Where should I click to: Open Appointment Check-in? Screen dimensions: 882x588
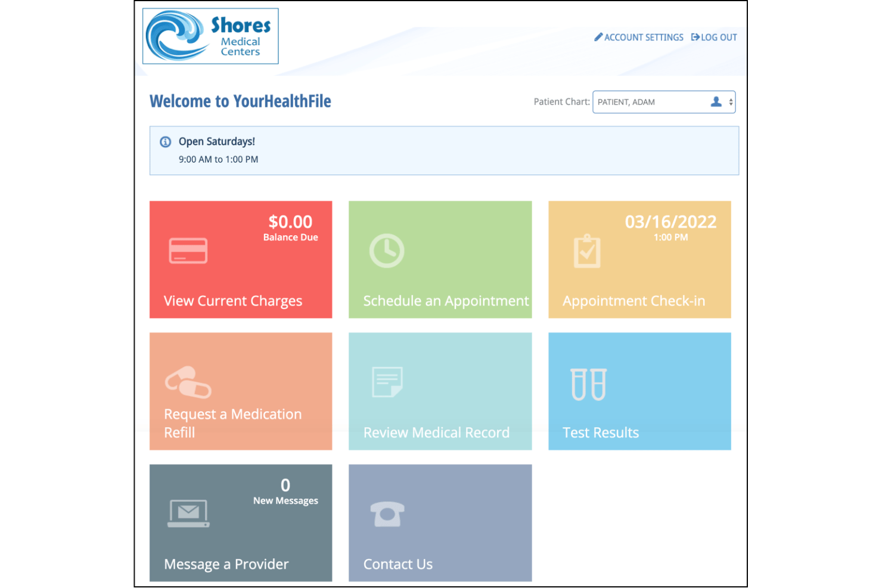point(639,259)
